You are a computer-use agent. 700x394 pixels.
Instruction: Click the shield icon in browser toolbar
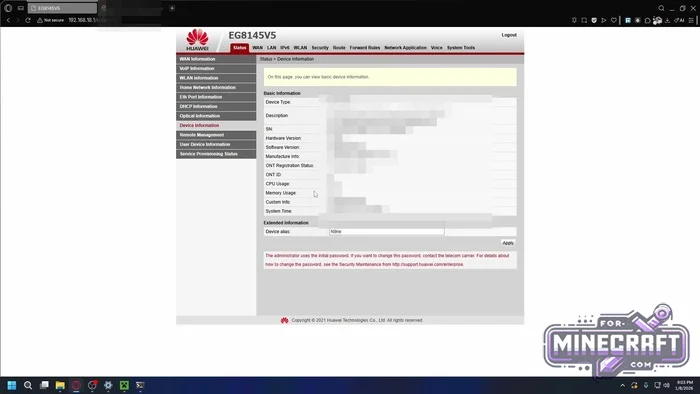(594, 20)
